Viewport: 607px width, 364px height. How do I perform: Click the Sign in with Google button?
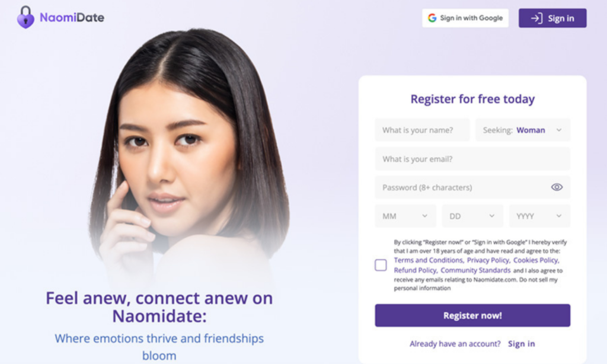[x=465, y=18]
